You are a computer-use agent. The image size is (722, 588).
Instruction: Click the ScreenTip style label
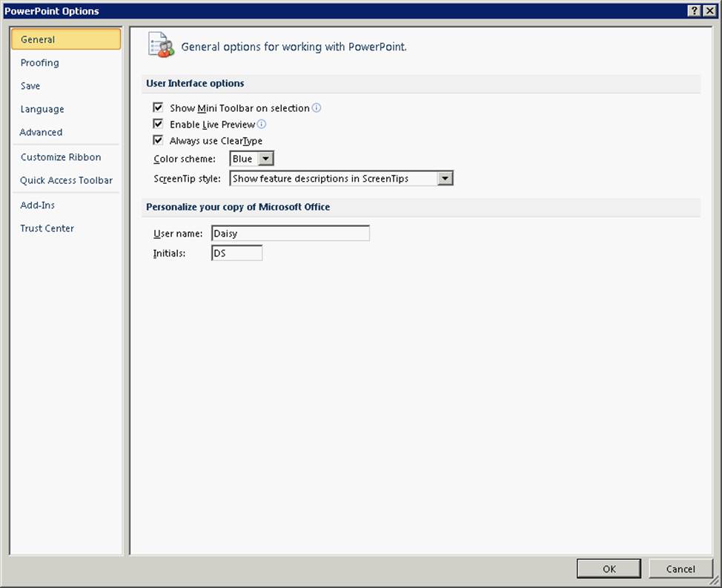point(187,179)
